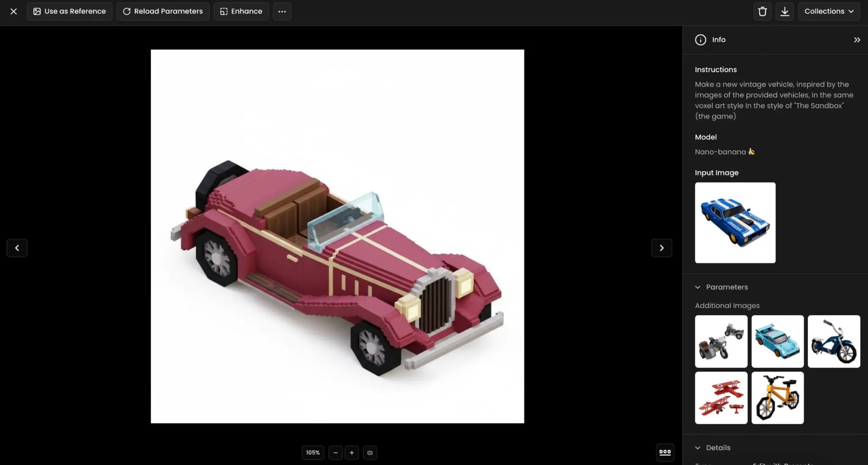Enhance the generated image
Screen dimensions: 868x465
coord(241,11)
